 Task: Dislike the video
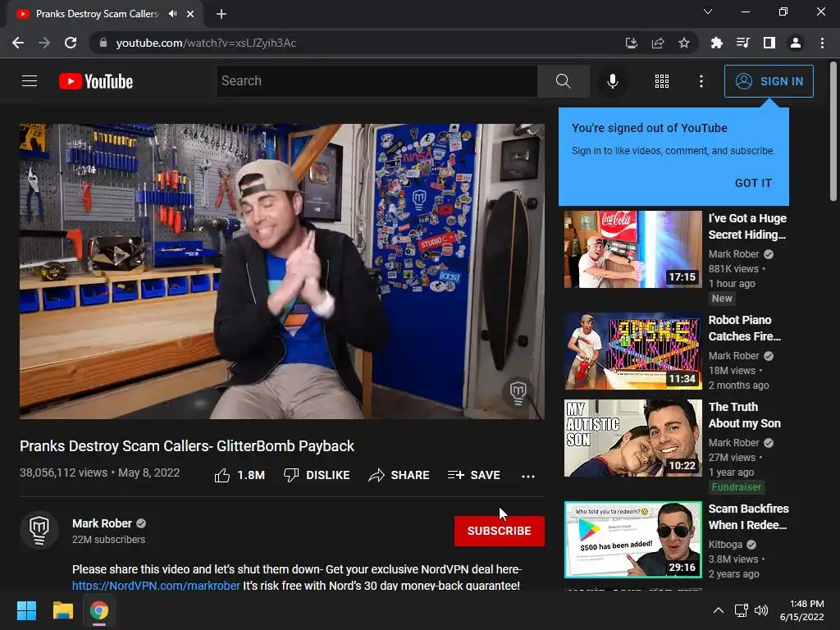click(317, 475)
